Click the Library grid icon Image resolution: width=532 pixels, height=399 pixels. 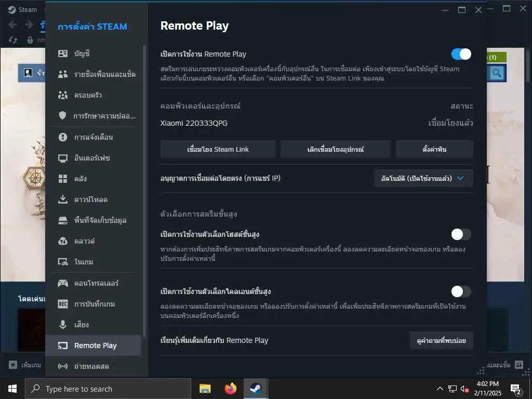[63, 179]
